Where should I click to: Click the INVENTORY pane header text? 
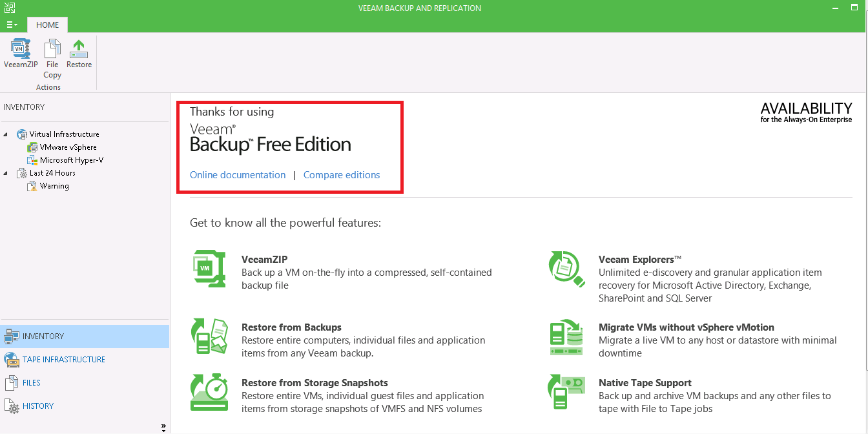pos(24,107)
